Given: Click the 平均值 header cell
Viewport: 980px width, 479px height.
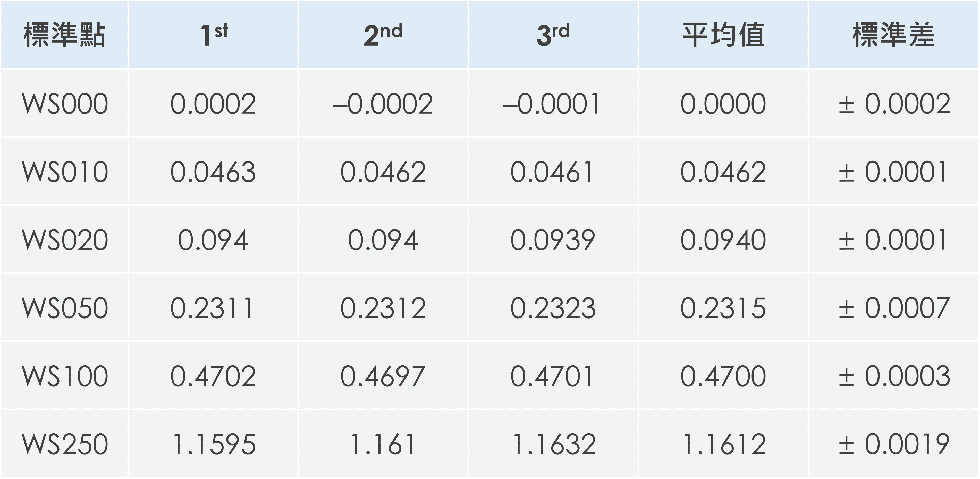Looking at the screenshot, I should tap(723, 35).
